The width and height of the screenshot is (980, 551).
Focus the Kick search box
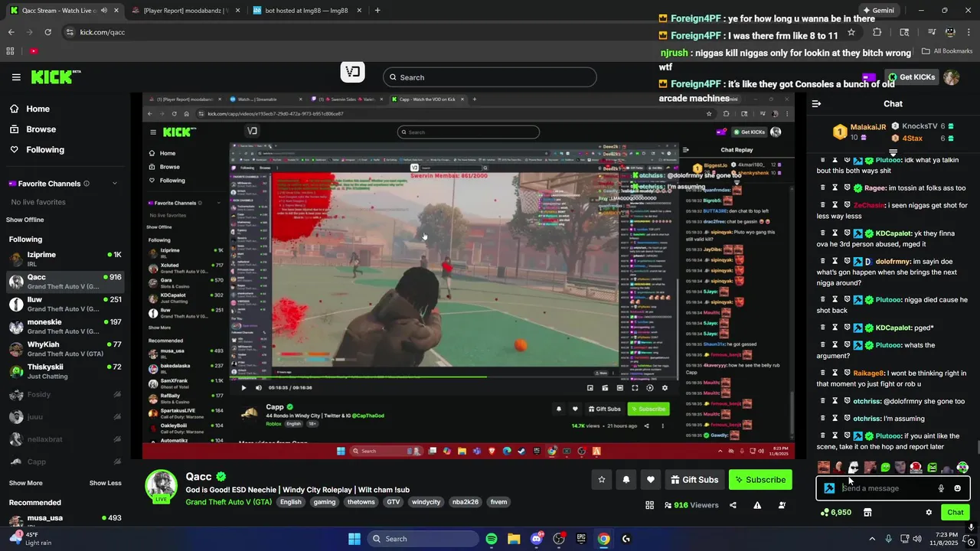tap(490, 77)
